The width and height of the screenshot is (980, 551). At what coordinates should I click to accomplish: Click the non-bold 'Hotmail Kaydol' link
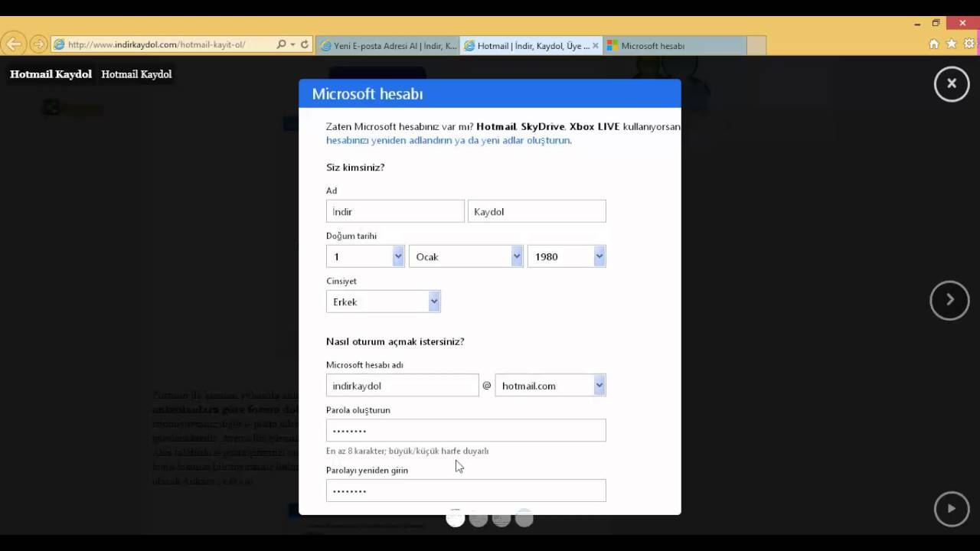pos(136,74)
